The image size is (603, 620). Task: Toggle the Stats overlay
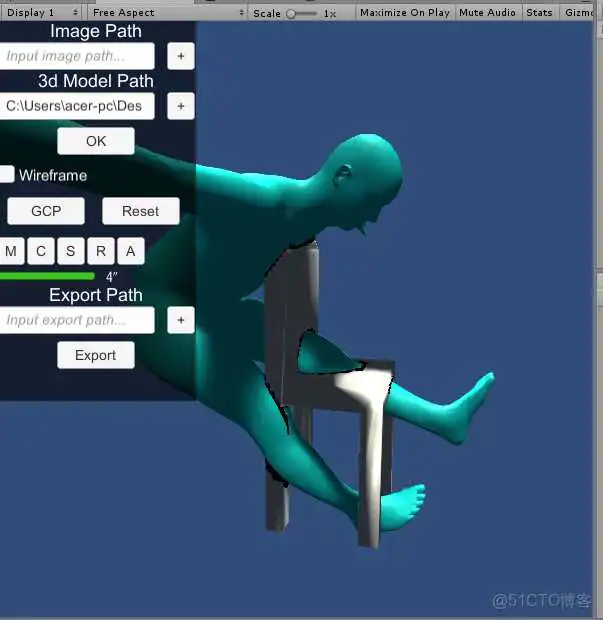[539, 12]
